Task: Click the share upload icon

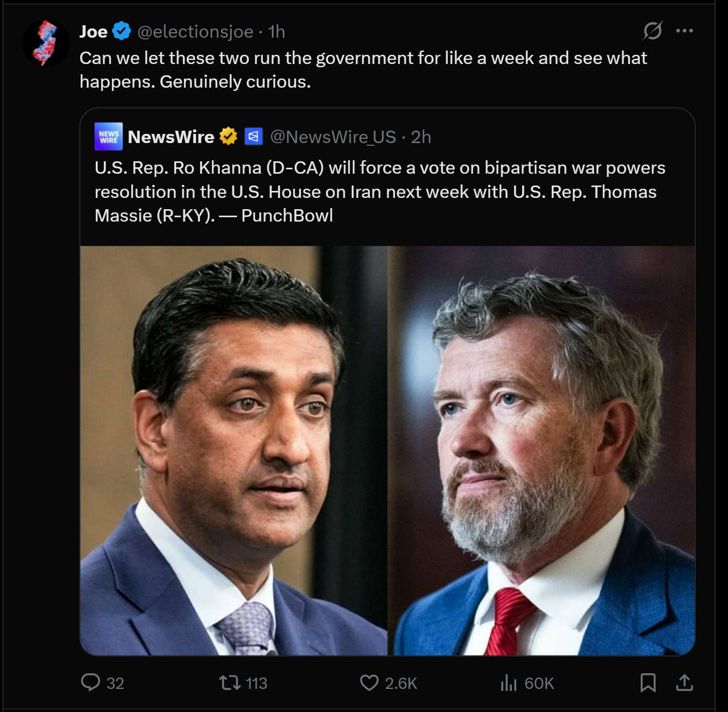Action: point(684,682)
